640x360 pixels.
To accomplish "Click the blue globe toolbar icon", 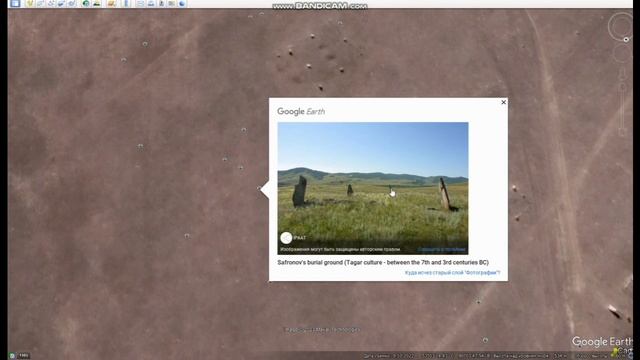I will 182,3.
